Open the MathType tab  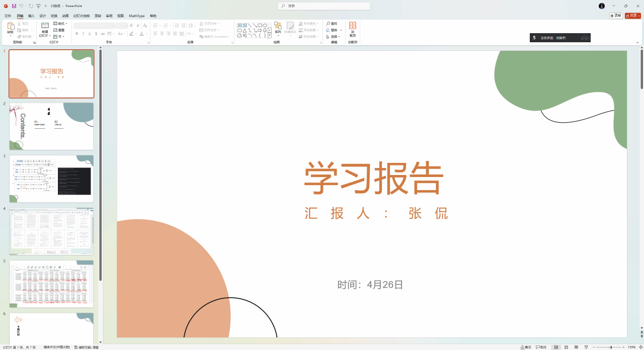click(137, 16)
